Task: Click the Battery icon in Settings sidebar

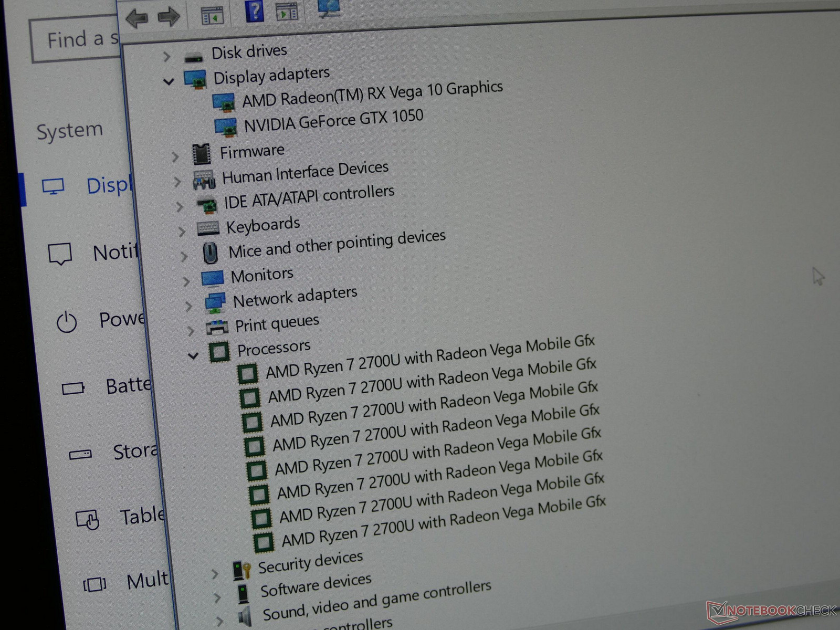Action: point(73,388)
